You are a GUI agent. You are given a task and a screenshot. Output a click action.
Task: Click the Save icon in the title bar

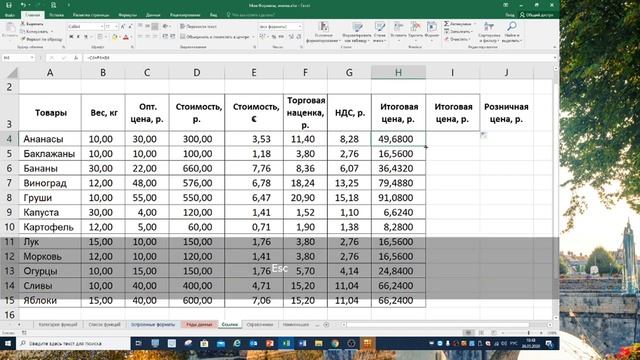pyautogui.click(x=9, y=5)
